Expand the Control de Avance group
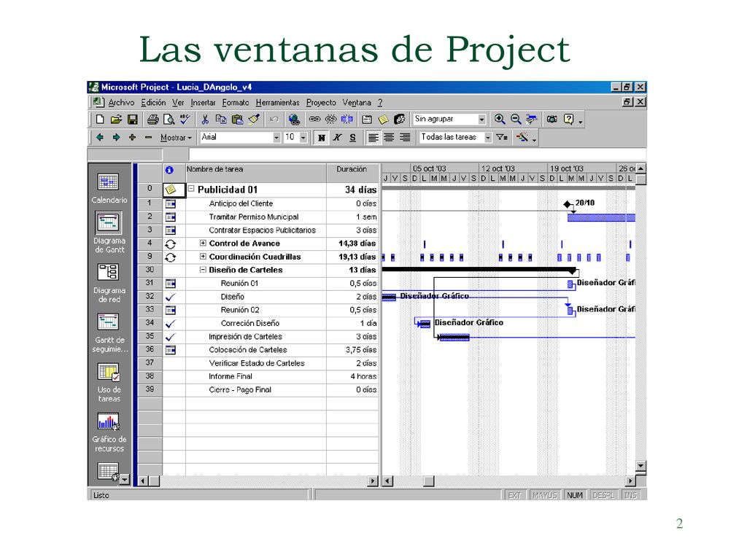Viewport: 747px width, 560px height. (x=203, y=243)
